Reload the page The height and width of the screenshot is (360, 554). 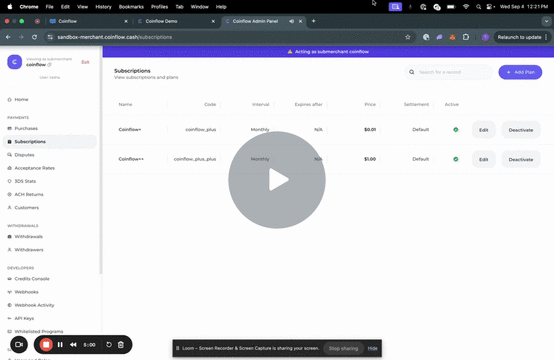(x=34, y=37)
